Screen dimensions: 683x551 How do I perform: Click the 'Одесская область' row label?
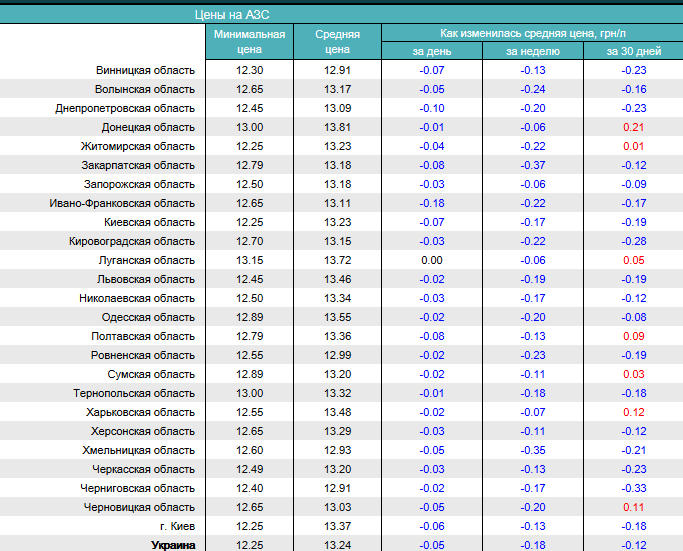click(x=149, y=317)
